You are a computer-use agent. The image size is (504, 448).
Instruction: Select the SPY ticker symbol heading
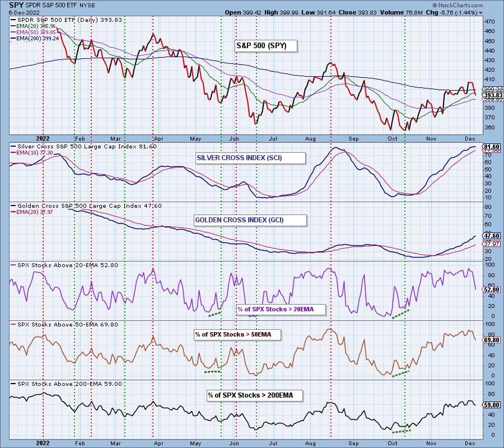[16, 5]
